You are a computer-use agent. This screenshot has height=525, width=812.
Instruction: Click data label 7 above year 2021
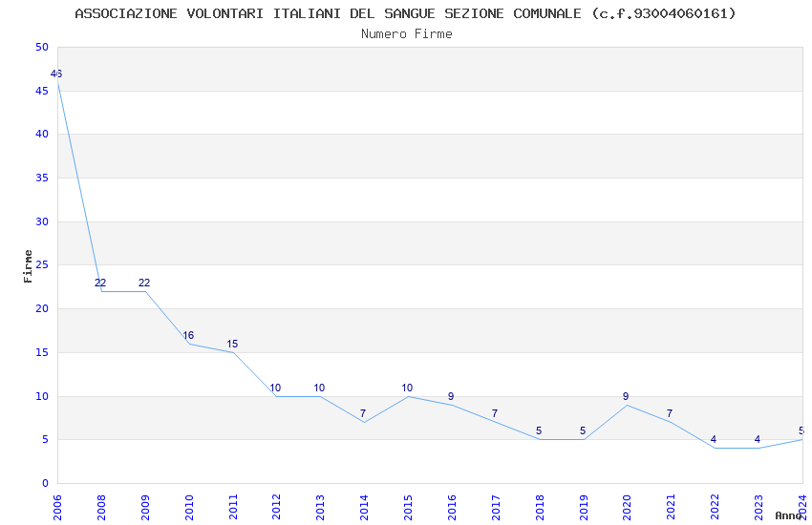[x=670, y=413]
